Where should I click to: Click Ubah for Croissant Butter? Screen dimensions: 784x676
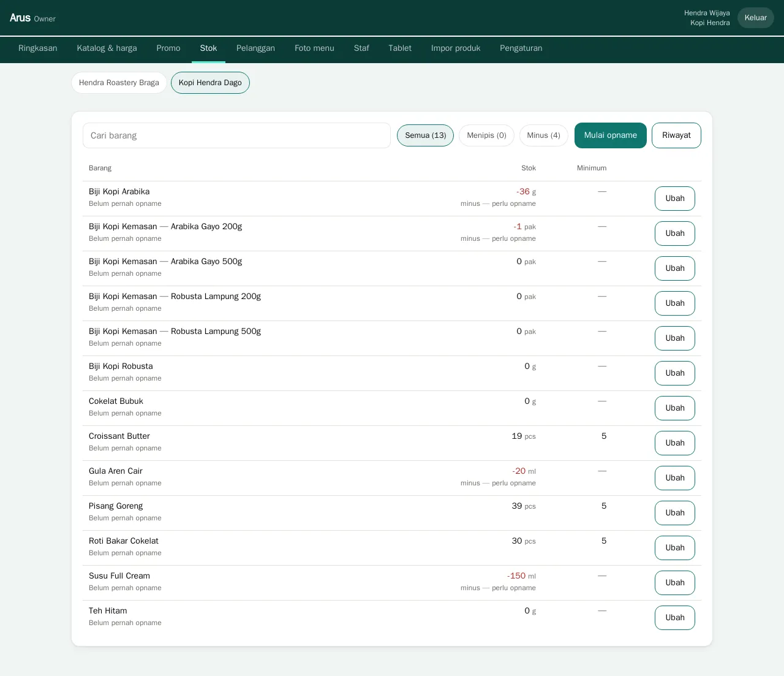point(675,443)
